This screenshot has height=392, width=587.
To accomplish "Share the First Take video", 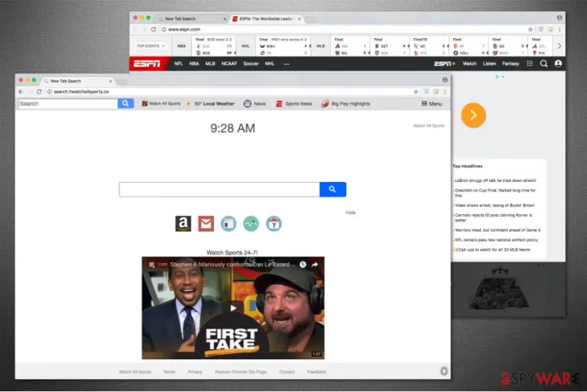I will [x=315, y=264].
